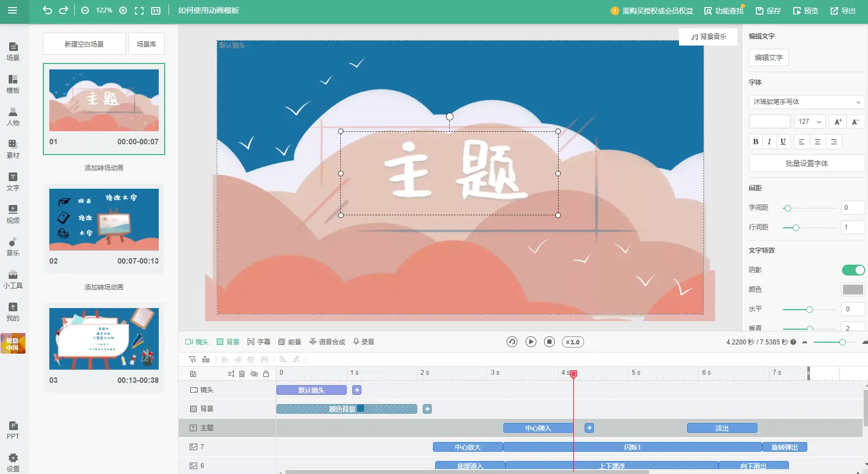Open the 音乐 music sidebar panel

(x=13, y=246)
